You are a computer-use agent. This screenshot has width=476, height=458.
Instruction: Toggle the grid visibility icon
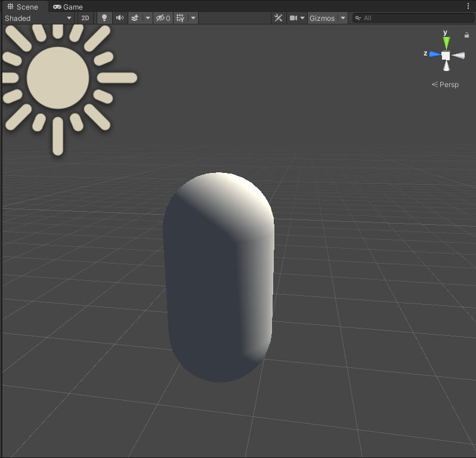pyautogui.click(x=180, y=18)
